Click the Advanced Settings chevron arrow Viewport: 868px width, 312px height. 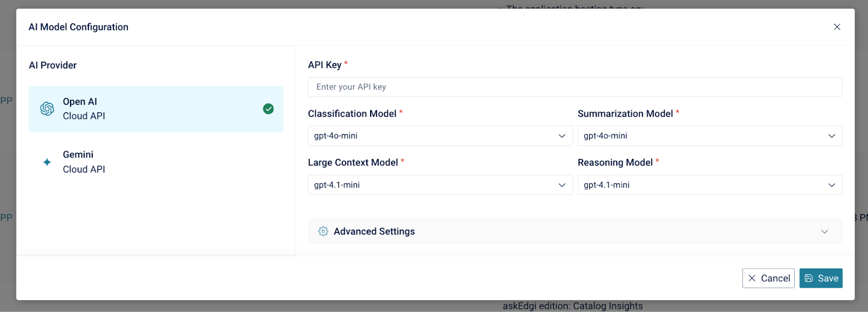[x=825, y=232]
